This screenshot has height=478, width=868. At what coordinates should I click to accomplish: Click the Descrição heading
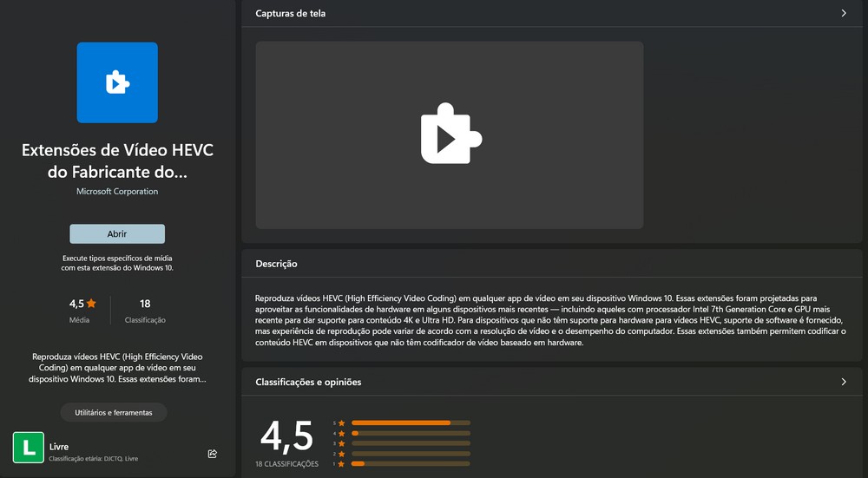coord(276,264)
